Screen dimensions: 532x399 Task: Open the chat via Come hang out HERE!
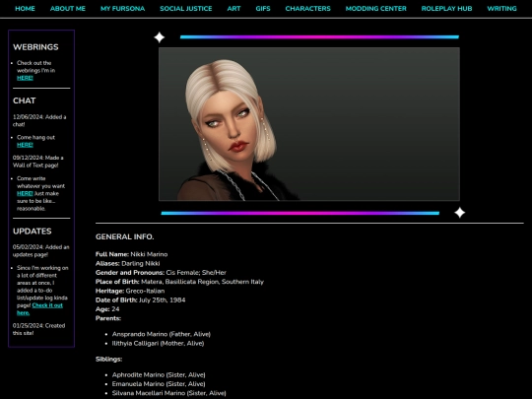tap(25, 145)
